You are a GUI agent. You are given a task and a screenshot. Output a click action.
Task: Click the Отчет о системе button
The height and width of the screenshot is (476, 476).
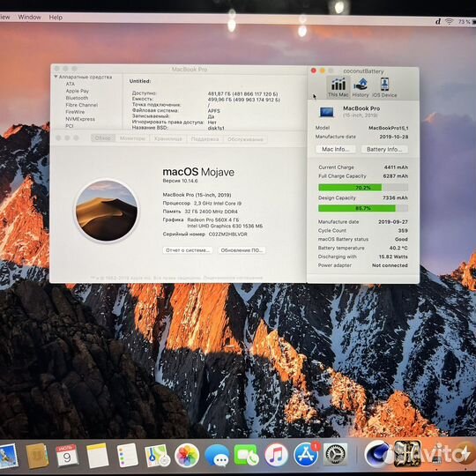188,250
